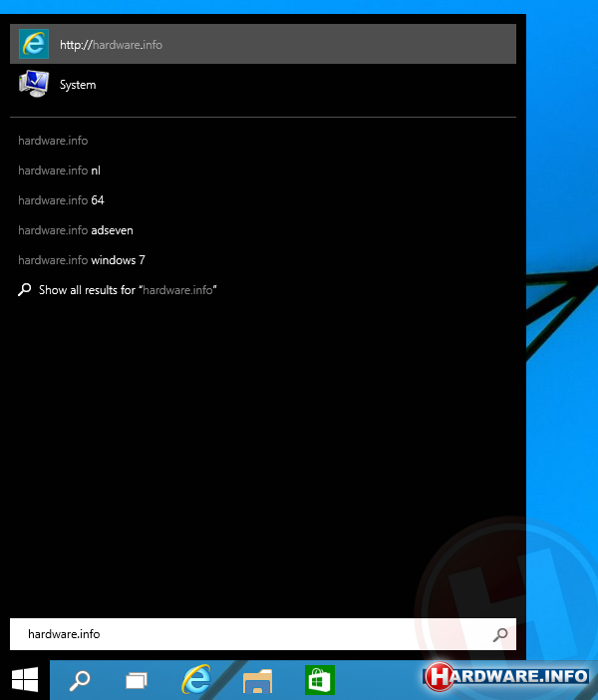Click the magnifier icon beside Show all results
This screenshot has width=598, height=700.
pos(25,290)
